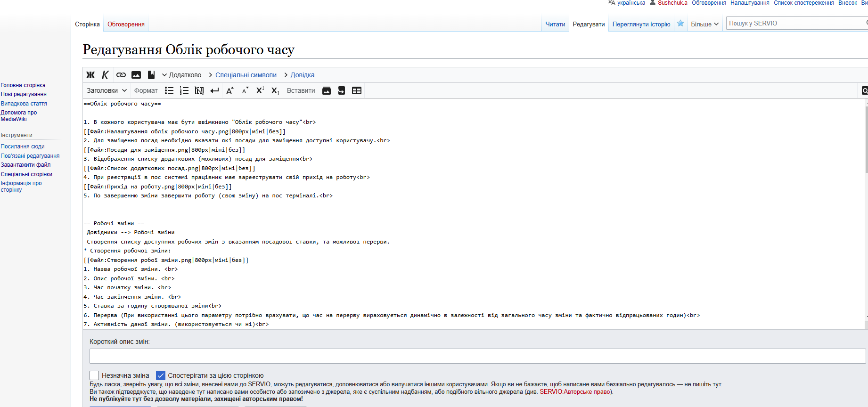
Task: Toggle watchlist star for this page
Action: [x=680, y=24]
